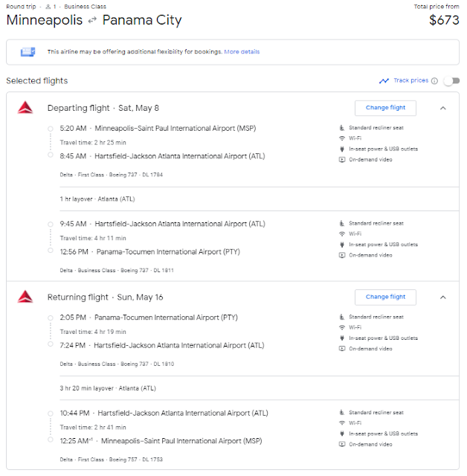This screenshot has width=467, height=476.
Task: Click the Round trip label in the header
Action: pos(20,7)
